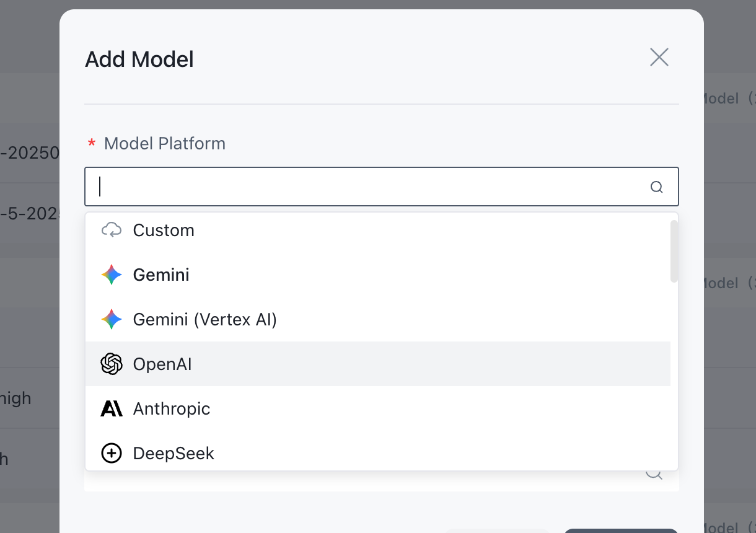Select Gemini (Vertex AI) option
This screenshot has height=533, width=756.
(378, 319)
